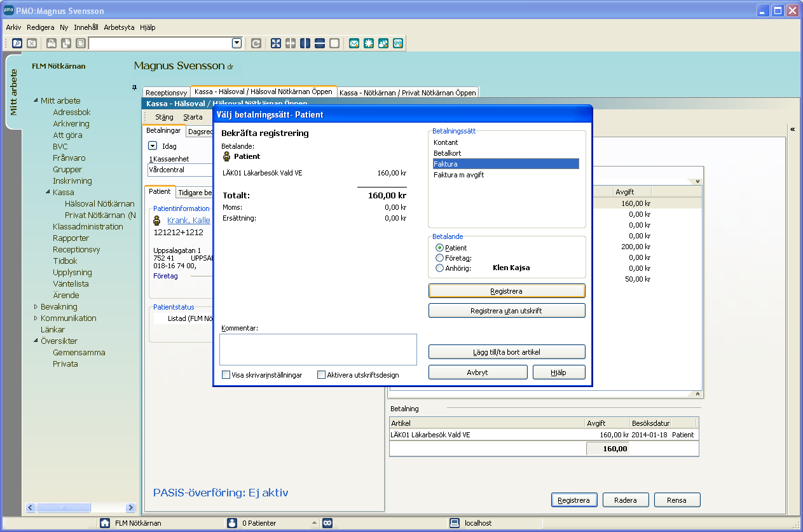Click the last teal toolbar icon

pyautogui.click(x=398, y=43)
